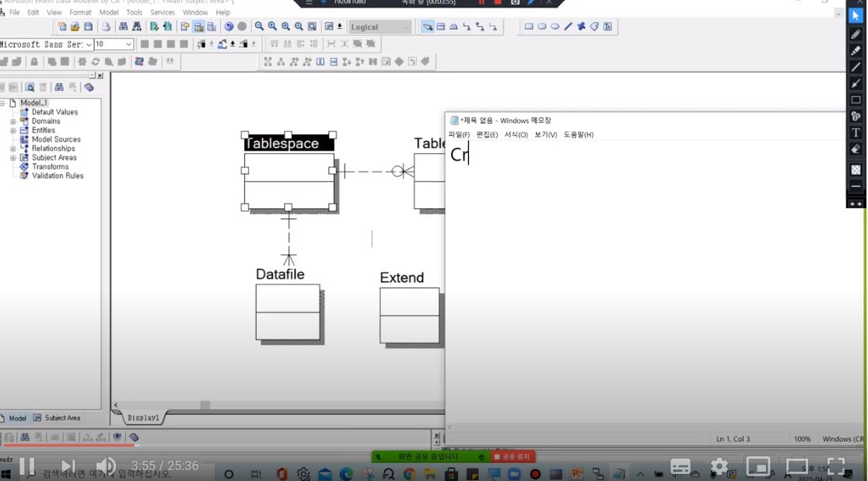Toggle YouTube miniplayer
Viewport: 868px width, 481px height.
pos(758,467)
